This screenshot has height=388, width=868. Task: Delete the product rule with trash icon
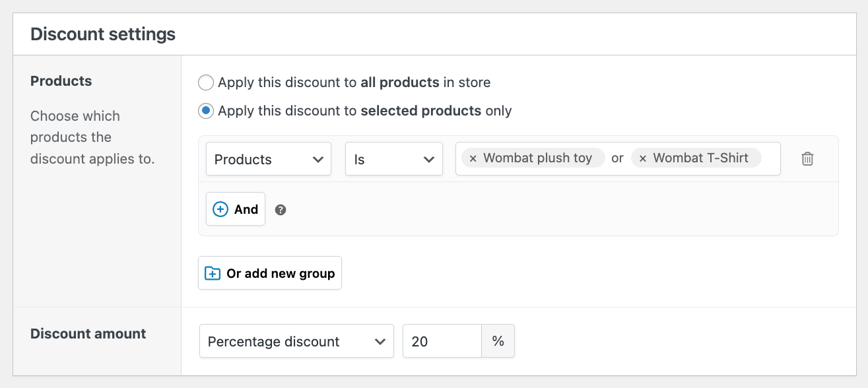807,159
